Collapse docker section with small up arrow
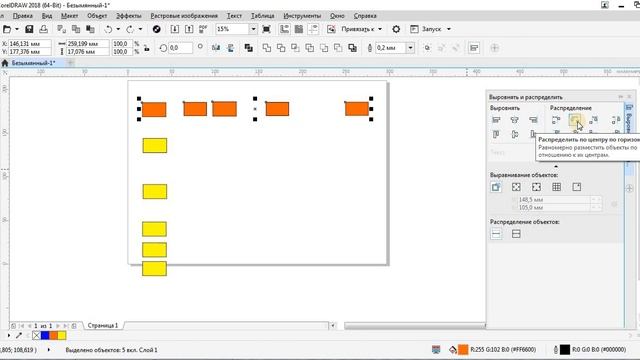This screenshot has height=360, width=640. (x=556, y=166)
